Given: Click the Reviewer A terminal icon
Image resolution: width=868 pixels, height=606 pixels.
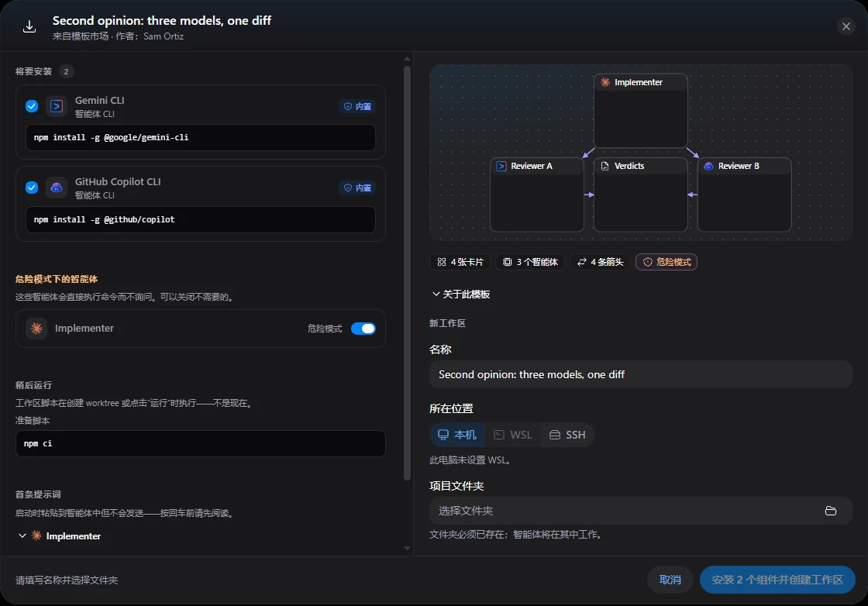Looking at the screenshot, I should (x=501, y=166).
